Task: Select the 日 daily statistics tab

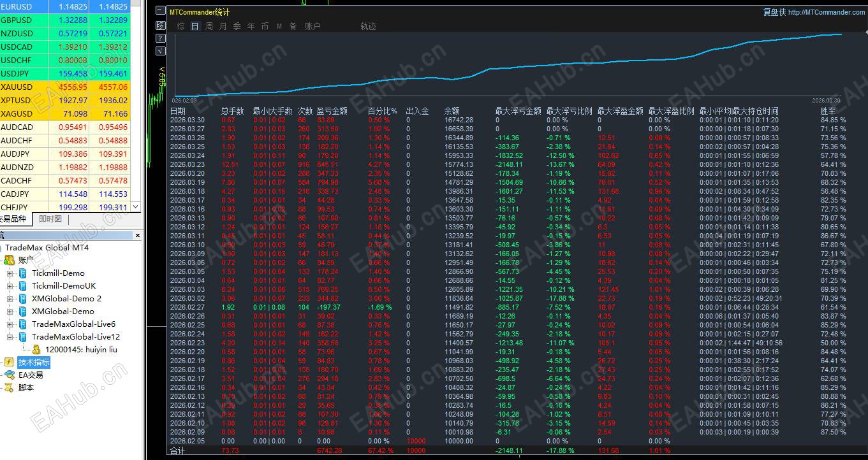Action: (195, 26)
